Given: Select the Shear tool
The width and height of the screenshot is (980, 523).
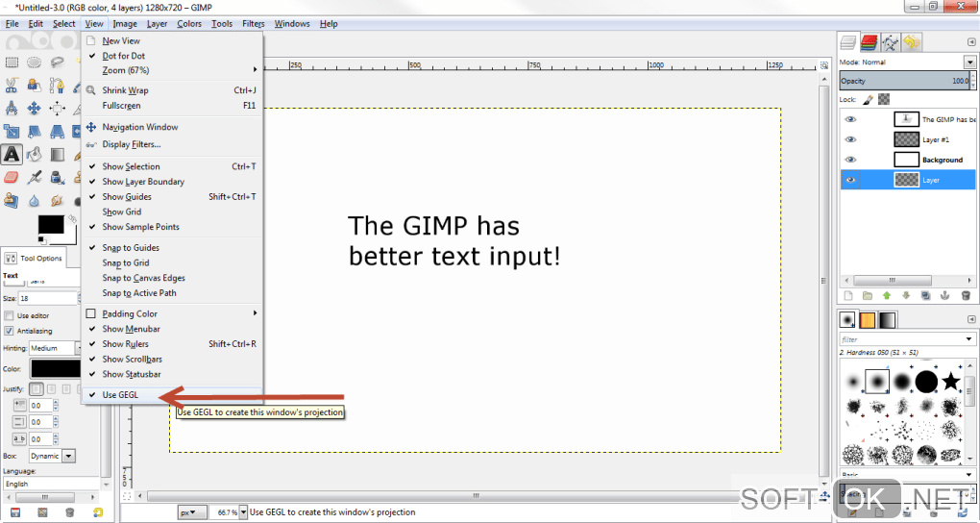Looking at the screenshot, I should tap(35, 132).
